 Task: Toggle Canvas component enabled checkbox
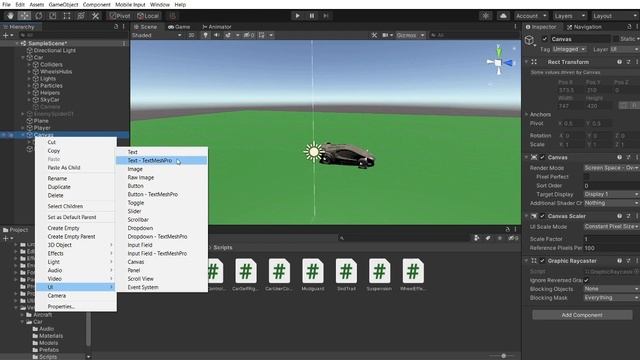tap(542, 158)
